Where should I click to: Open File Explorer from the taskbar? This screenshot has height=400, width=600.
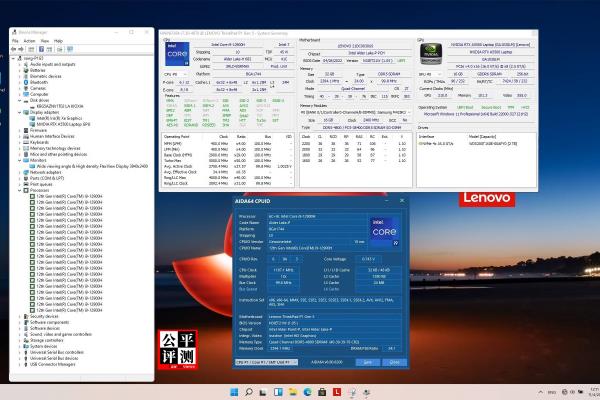point(293,392)
